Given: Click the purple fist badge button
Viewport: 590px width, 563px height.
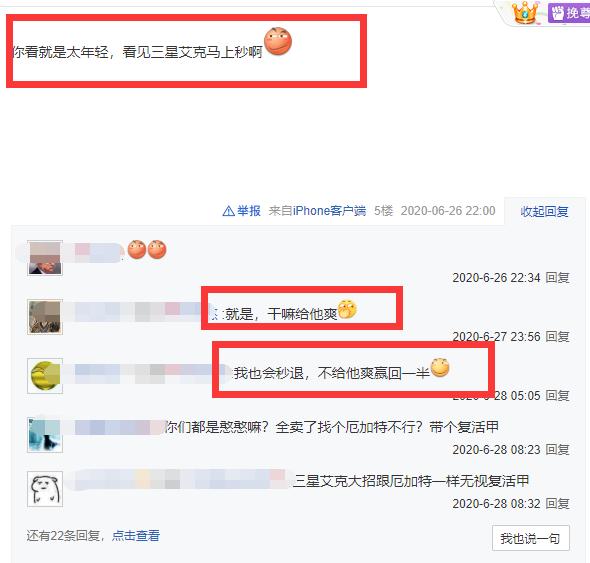Looking at the screenshot, I should 569,13.
